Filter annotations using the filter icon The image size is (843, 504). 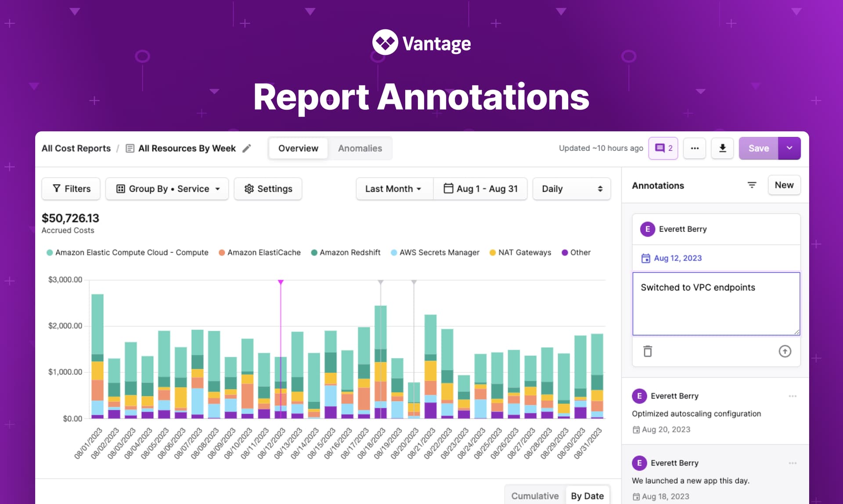click(752, 185)
